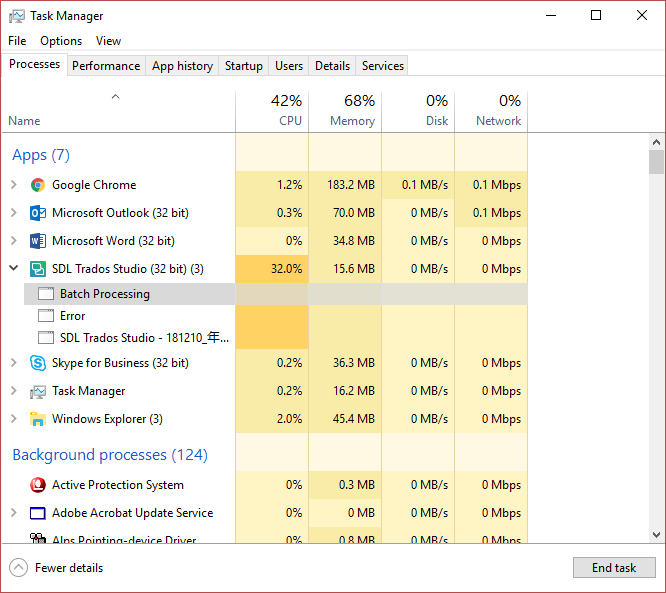Click the SDL Trados Studio - 181210 window icon
Image resolution: width=666 pixels, height=593 pixels.
point(46,338)
